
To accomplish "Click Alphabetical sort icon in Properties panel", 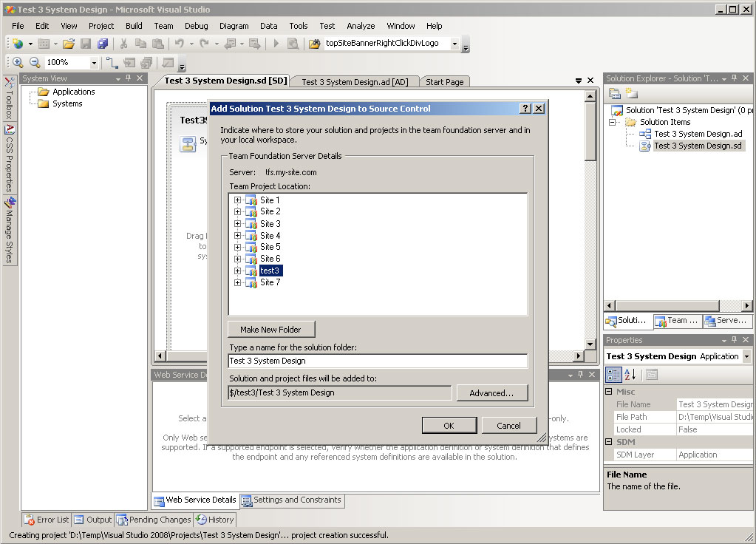I will click(630, 375).
